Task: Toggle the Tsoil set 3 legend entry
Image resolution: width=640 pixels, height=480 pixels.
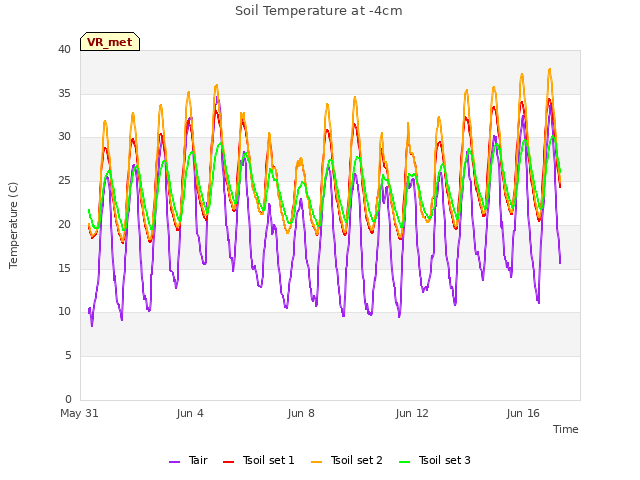Action: (435, 460)
